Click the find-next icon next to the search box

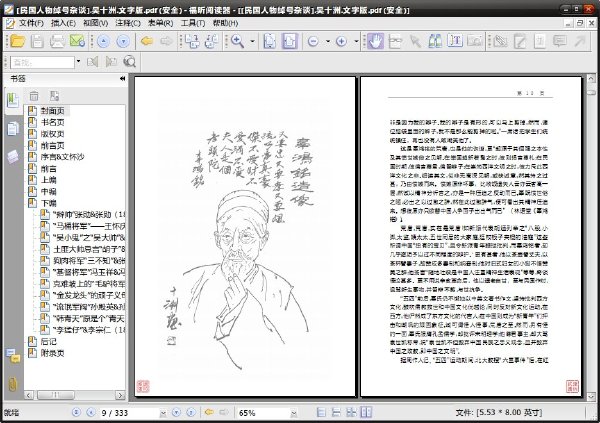(x=111, y=62)
